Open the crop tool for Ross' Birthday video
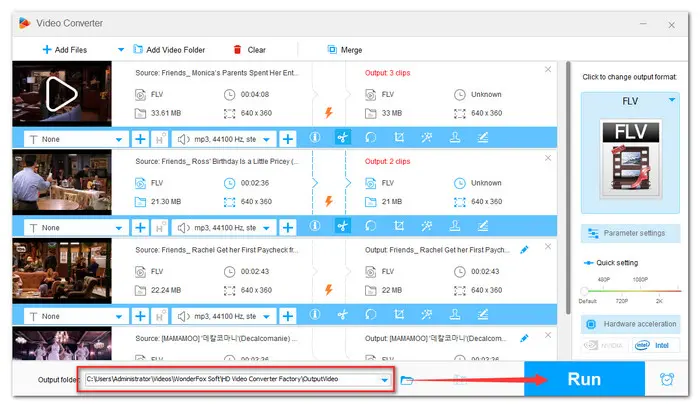The width and height of the screenshot is (700, 407). 399,226
